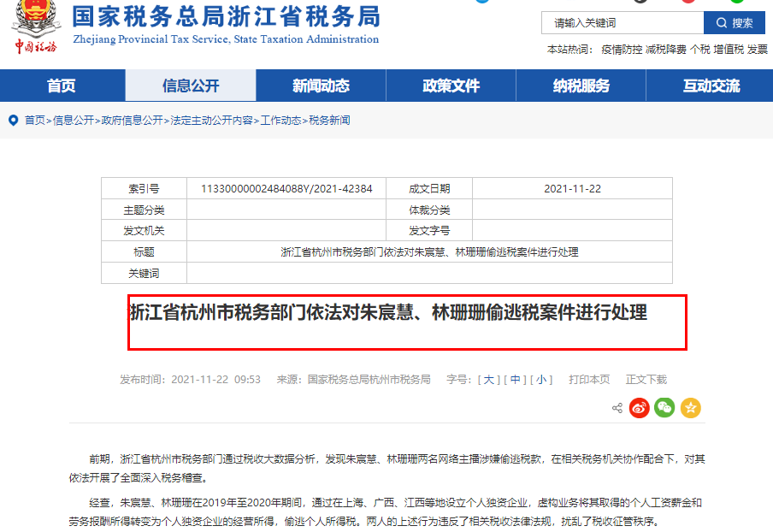Click the 关键词 label cell

point(144,273)
